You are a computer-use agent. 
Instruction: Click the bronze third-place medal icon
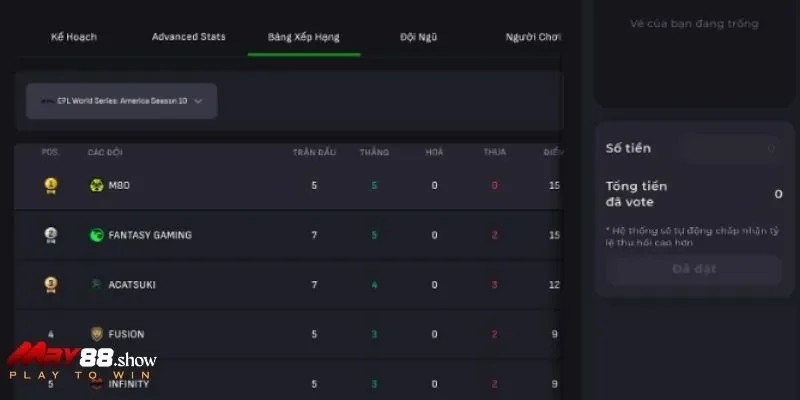50,284
